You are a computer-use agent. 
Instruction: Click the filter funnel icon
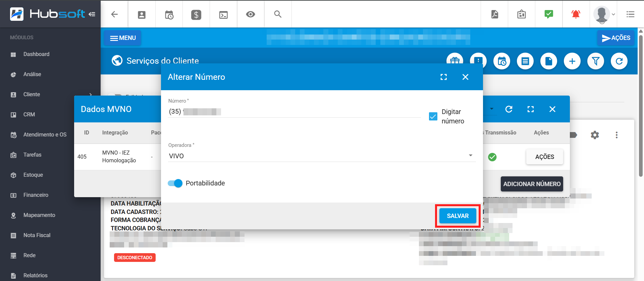(x=595, y=61)
